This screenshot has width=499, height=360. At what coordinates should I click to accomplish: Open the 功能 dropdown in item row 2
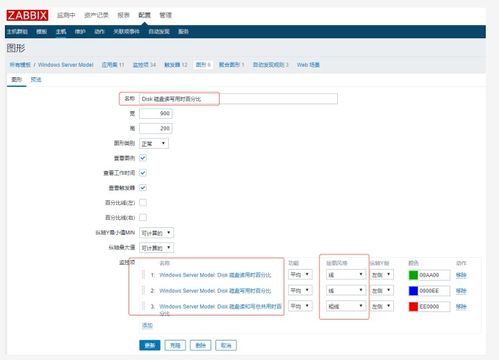tap(300, 290)
